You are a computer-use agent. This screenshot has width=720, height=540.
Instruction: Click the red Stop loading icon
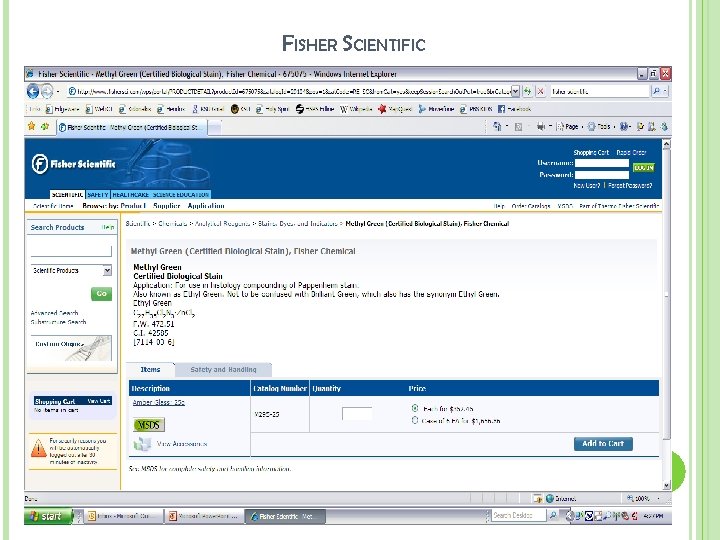click(540, 91)
